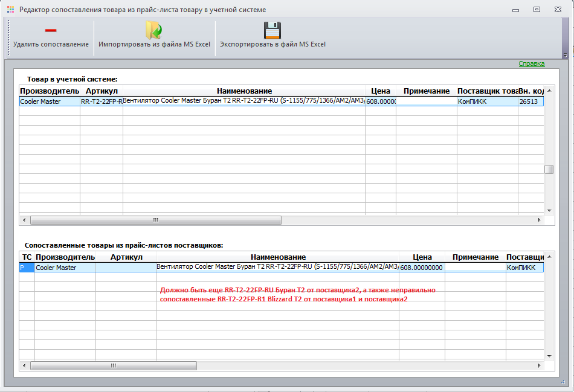Click top table Наименование column header
This screenshot has width=574, height=392.
click(244, 91)
